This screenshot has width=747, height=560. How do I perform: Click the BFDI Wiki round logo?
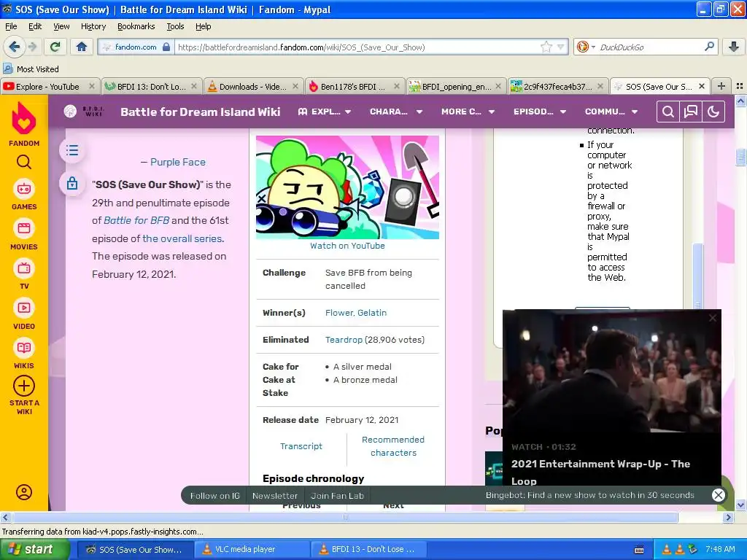70,112
